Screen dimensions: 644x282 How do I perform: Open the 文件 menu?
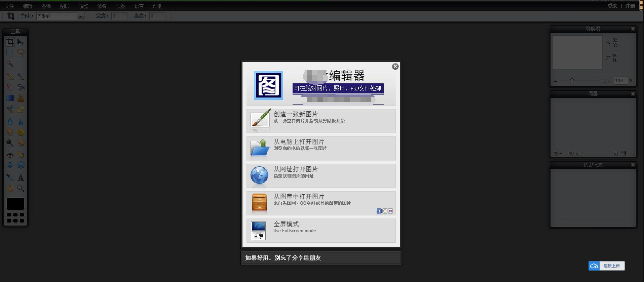[9, 6]
